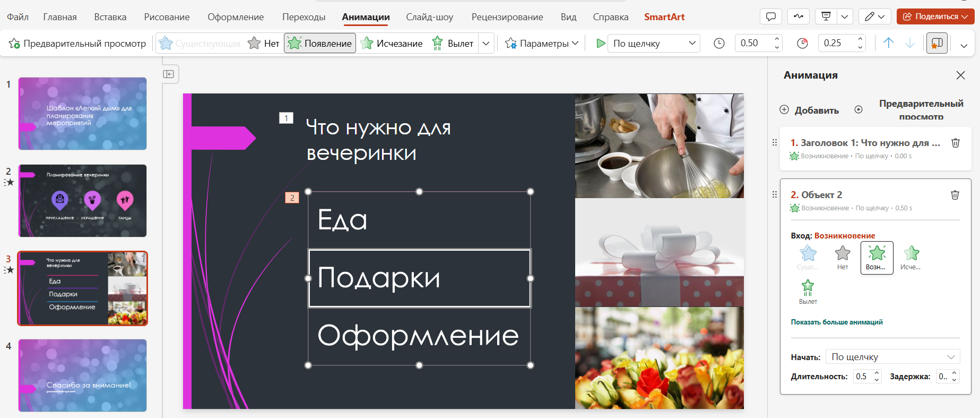Click the Add animation plus icon
980x418 pixels.
point(784,110)
